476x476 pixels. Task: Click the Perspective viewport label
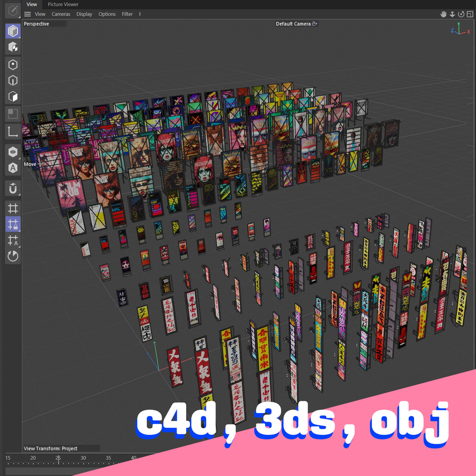pyautogui.click(x=36, y=24)
